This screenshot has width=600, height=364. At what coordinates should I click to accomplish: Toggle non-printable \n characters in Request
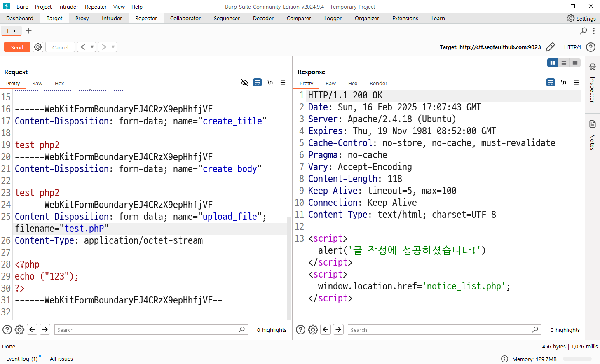[270, 82]
